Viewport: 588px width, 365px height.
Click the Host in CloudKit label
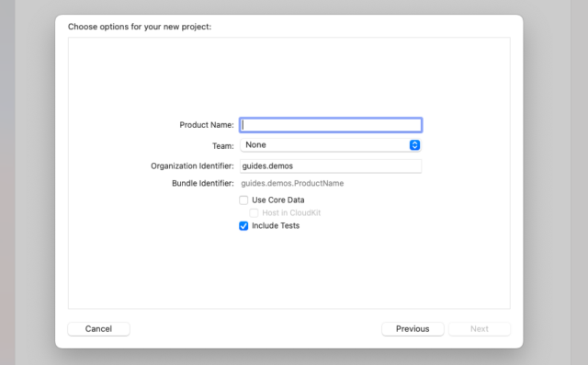coord(291,213)
